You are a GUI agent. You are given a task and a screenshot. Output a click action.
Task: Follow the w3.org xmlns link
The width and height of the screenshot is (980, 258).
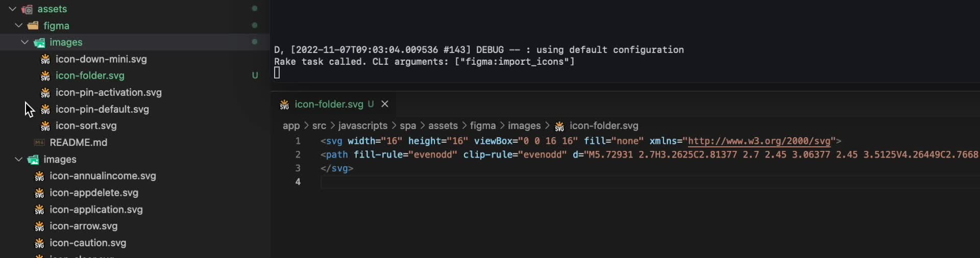759,141
